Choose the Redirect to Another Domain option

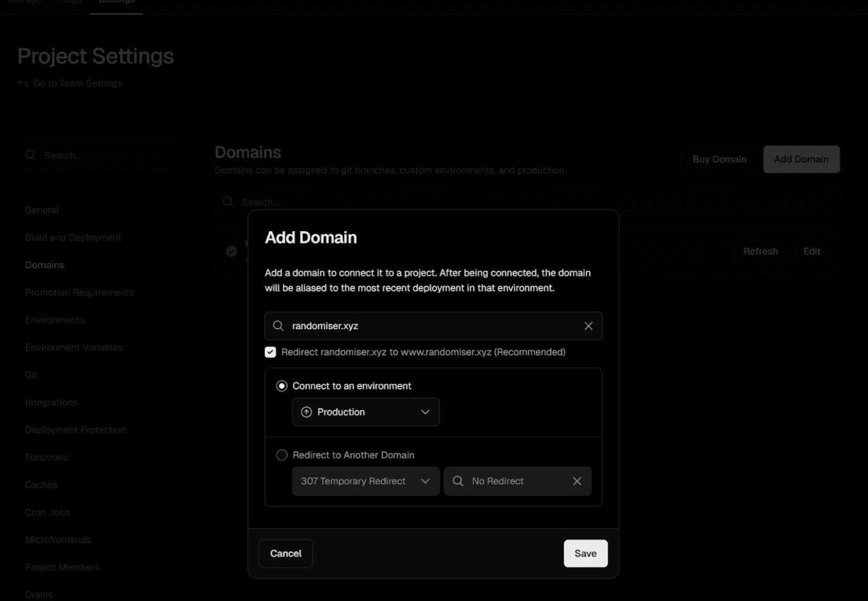coord(282,455)
